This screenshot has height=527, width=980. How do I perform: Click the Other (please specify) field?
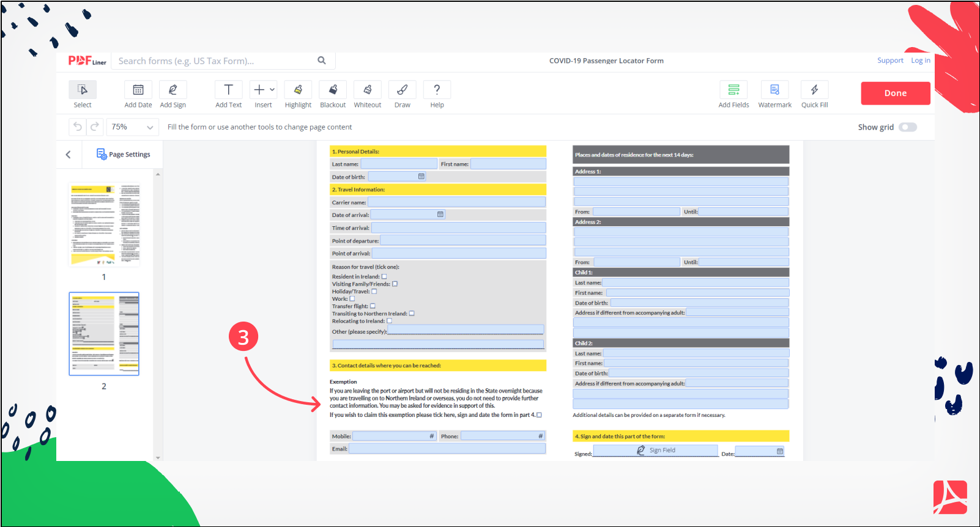point(466,330)
